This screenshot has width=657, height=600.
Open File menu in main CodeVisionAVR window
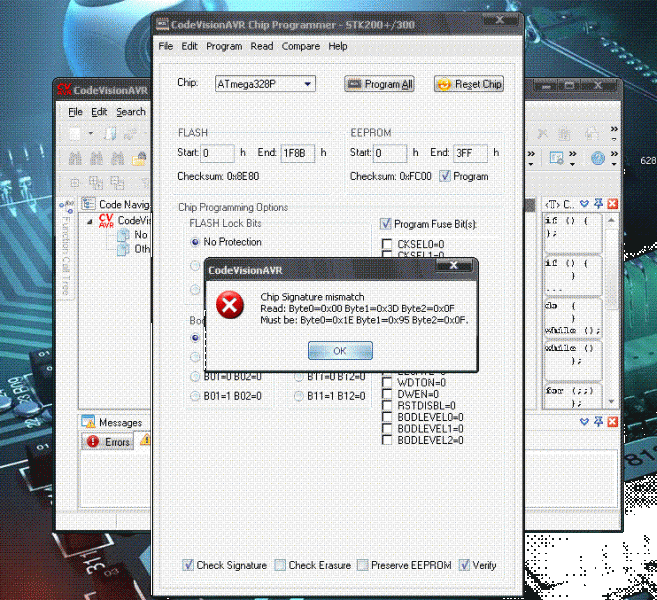tap(75, 112)
